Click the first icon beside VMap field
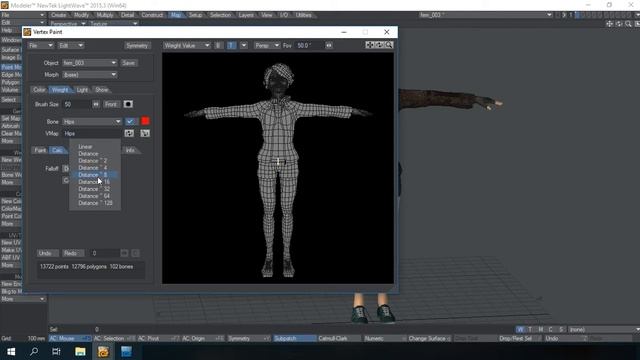Viewport: 640px width, 360px height. (x=129, y=133)
